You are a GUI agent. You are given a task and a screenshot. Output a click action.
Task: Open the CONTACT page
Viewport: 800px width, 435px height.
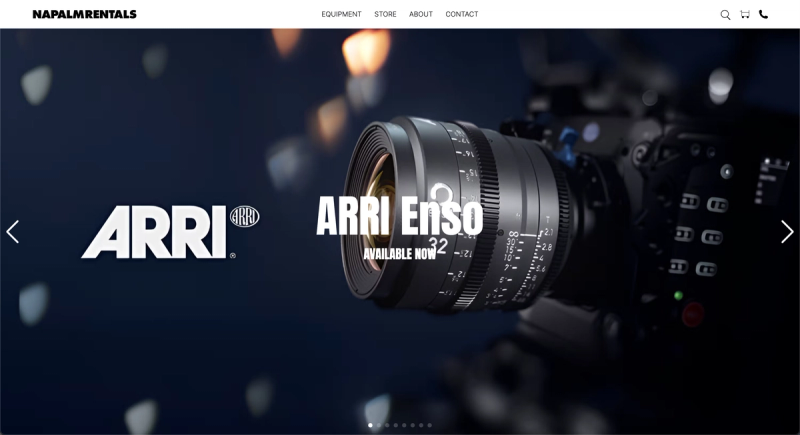[x=462, y=14]
